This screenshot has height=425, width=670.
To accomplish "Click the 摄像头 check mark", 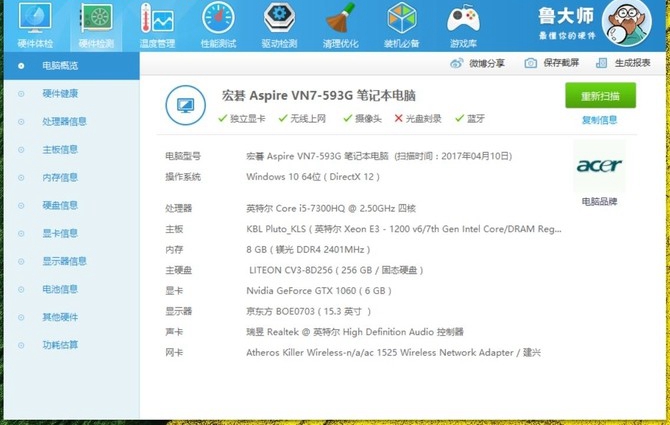I will click(348, 118).
